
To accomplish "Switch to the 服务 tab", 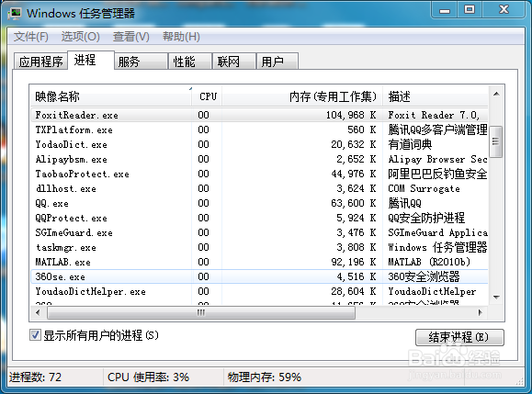I will click(x=141, y=62).
